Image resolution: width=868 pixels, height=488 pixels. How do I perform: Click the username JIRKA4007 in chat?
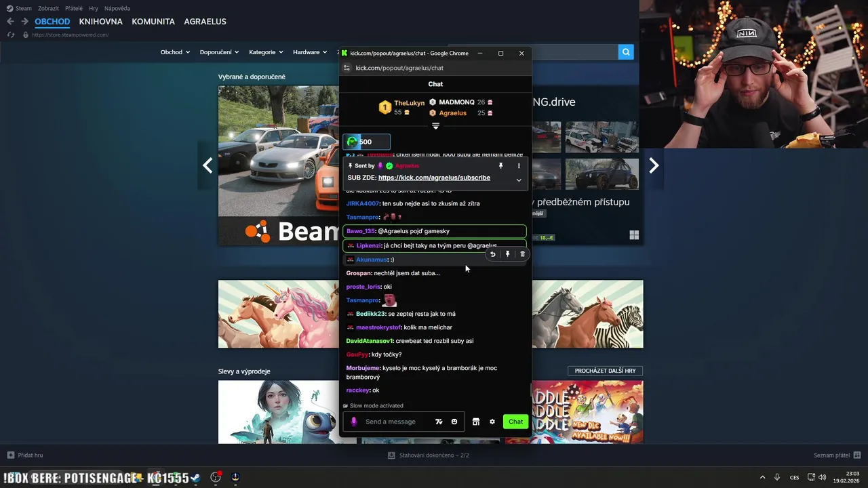tap(362, 203)
